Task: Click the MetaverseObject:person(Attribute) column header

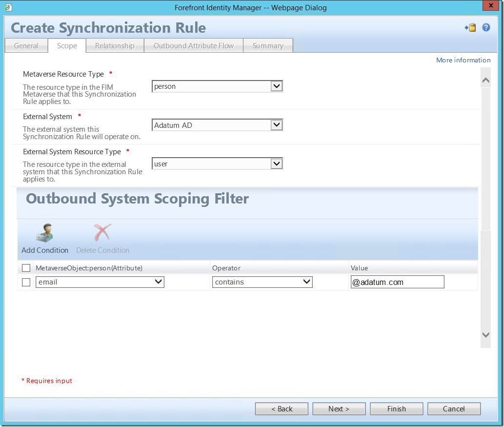Action: 89,268
